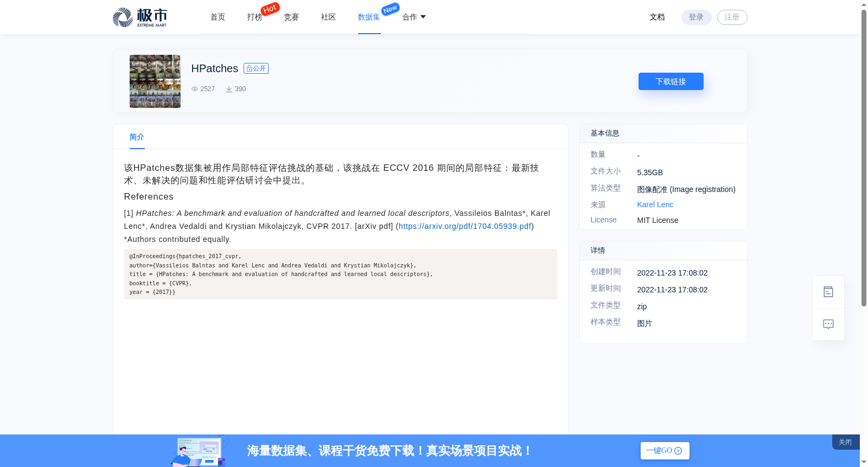868x467 pixels.
Task: Click the 详情 panel header
Action: click(663, 251)
